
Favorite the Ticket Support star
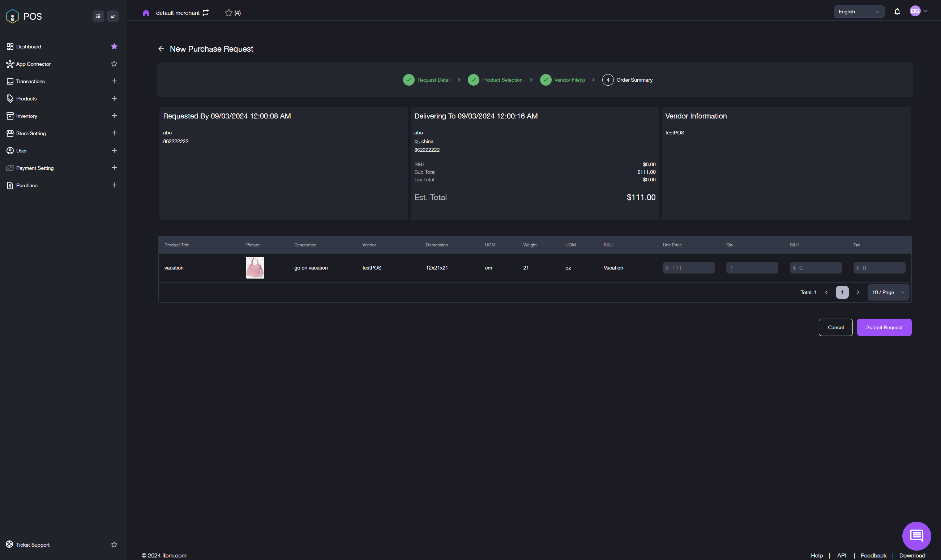[114, 544]
